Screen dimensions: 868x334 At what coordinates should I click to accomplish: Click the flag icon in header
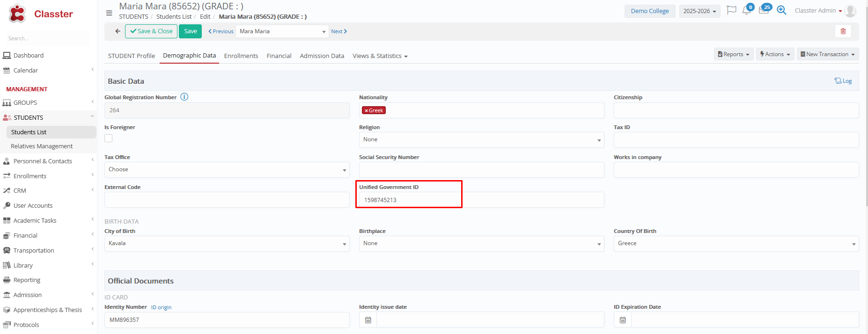(731, 10)
